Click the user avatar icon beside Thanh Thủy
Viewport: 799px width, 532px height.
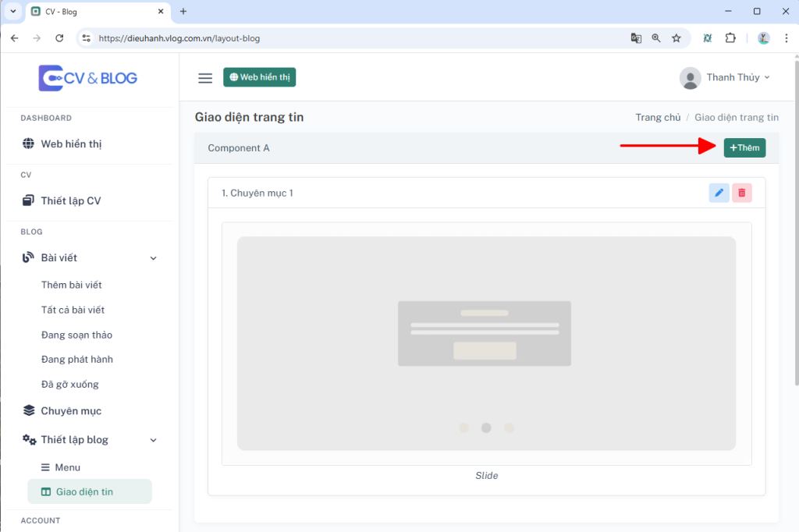click(x=690, y=78)
